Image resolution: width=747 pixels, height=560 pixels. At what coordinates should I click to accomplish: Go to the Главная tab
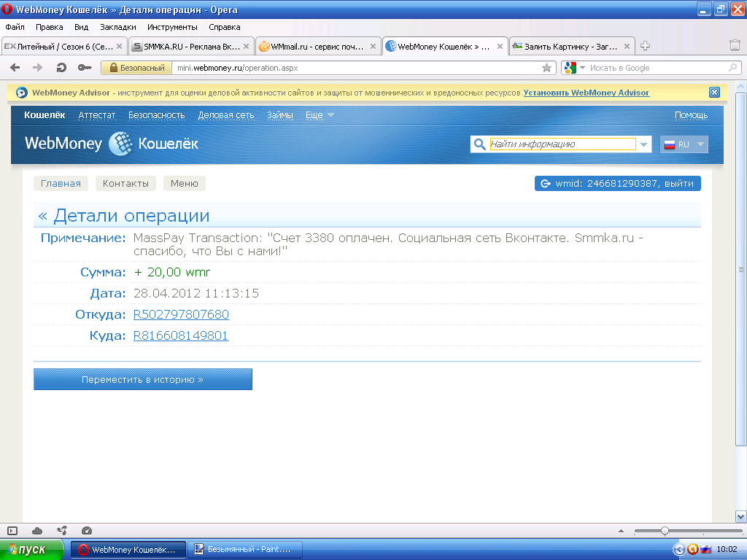coord(61,183)
